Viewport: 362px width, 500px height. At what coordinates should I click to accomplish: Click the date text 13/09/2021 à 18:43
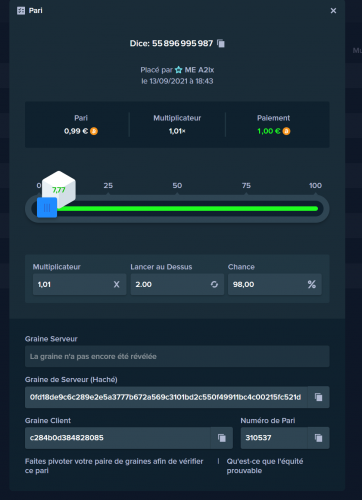181,81
